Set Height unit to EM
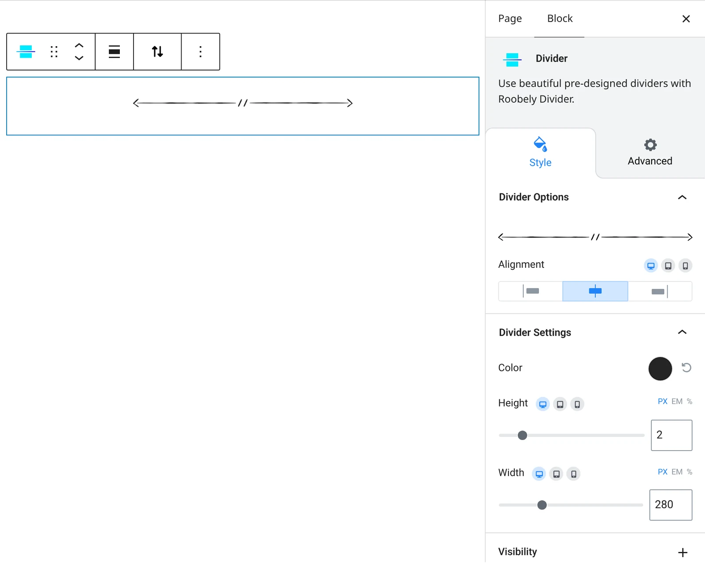705x588 pixels. (677, 401)
